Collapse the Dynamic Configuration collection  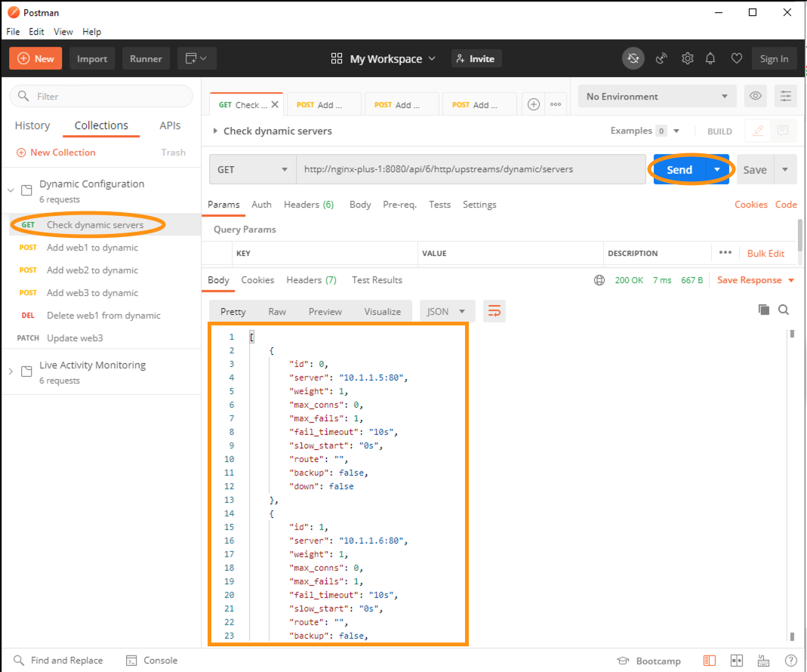coord(11,190)
